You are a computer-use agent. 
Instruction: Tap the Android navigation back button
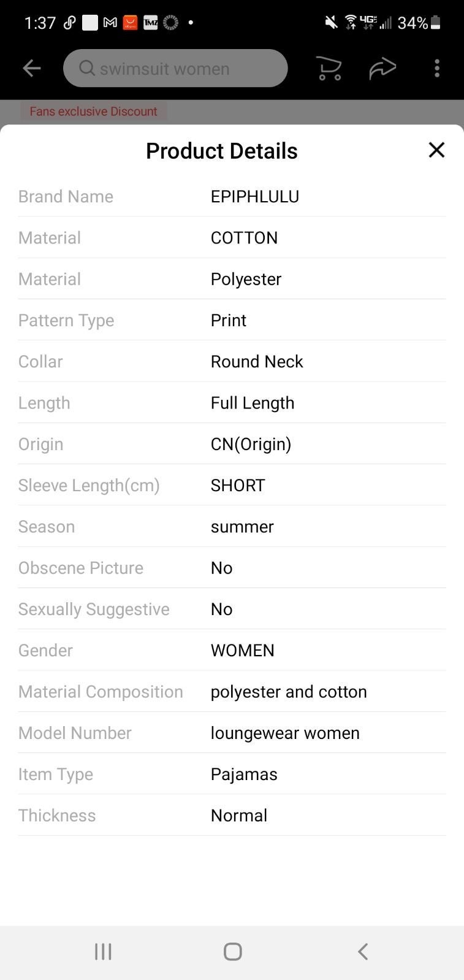(363, 951)
